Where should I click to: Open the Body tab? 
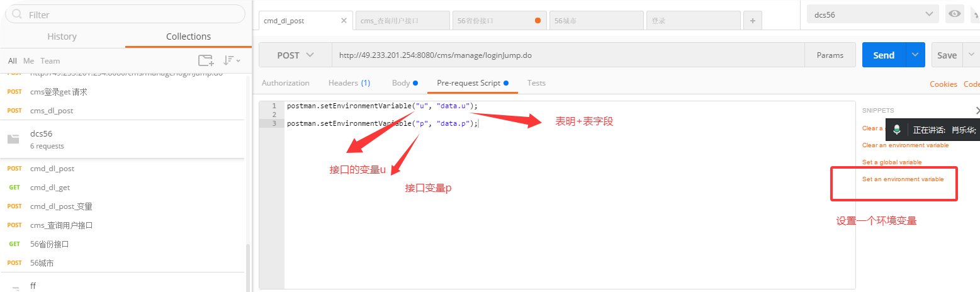pos(405,83)
